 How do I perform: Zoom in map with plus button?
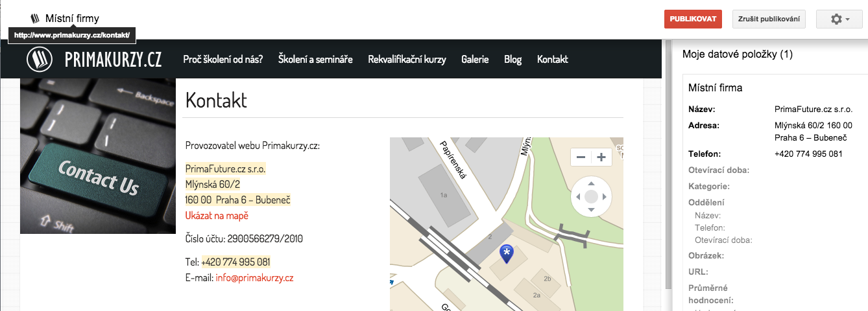[x=601, y=157]
